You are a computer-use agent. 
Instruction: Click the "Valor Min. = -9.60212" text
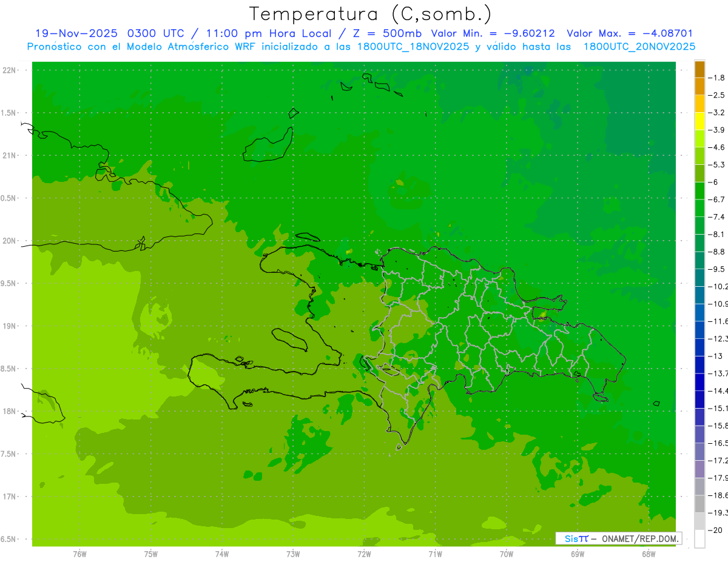click(493, 34)
